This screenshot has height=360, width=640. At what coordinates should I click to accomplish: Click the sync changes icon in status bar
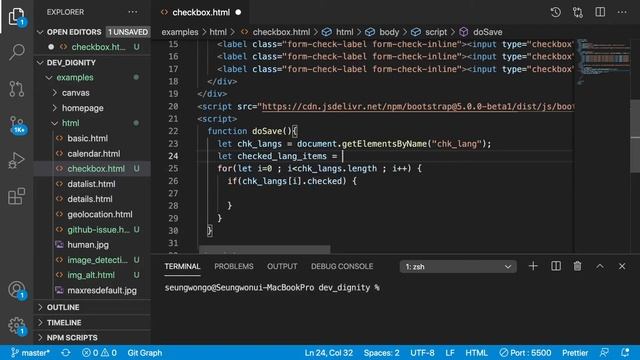[x=66, y=353]
